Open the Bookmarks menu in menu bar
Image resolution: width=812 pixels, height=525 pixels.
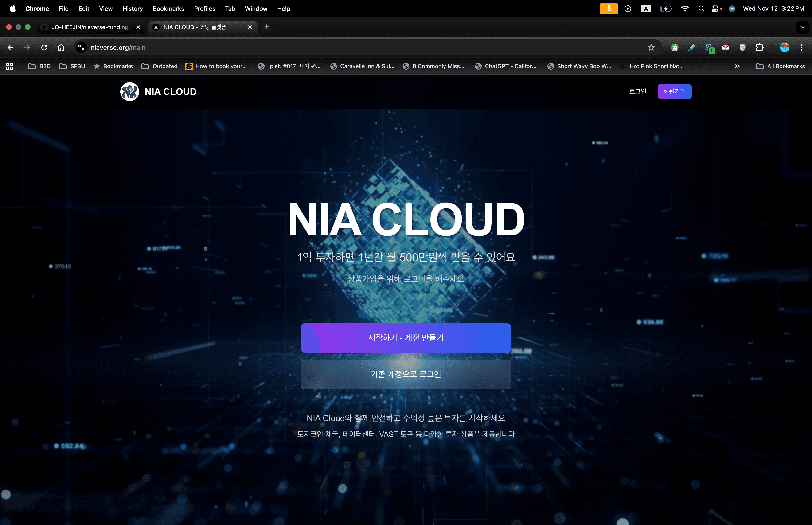[x=168, y=8]
